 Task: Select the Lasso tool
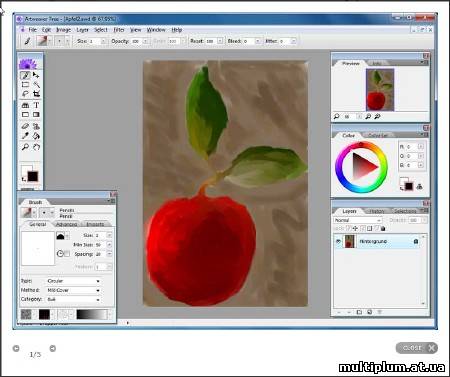pos(25,94)
